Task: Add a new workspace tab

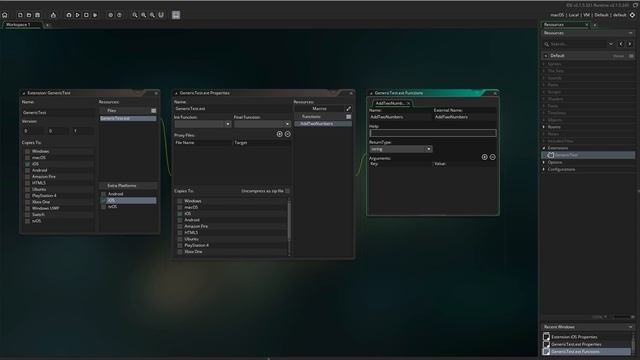Action: click(x=47, y=25)
